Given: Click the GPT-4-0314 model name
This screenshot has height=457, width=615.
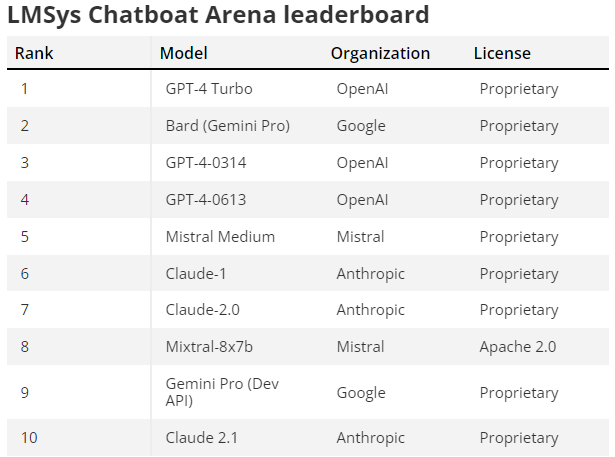Looking at the screenshot, I should (206, 163).
